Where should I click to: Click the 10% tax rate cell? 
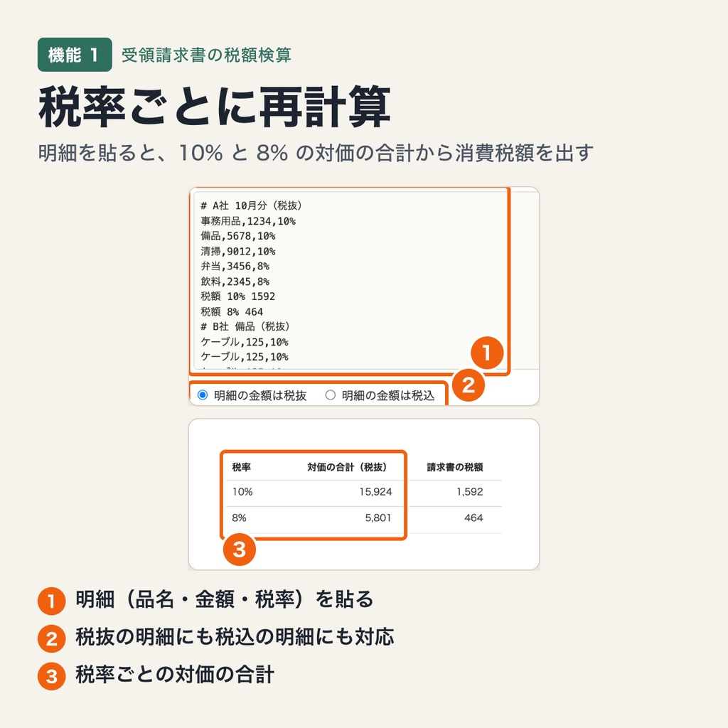(x=242, y=492)
